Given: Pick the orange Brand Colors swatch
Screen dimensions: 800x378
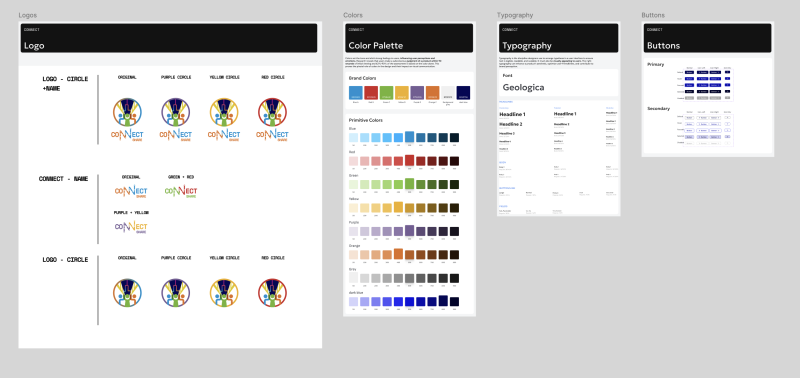Looking at the screenshot, I should pyautogui.click(x=432, y=93).
